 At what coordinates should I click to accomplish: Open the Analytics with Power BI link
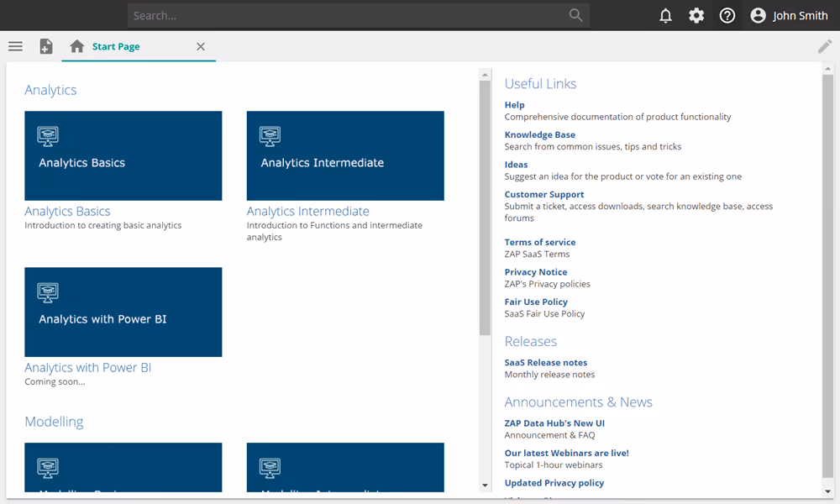[x=88, y=368]
